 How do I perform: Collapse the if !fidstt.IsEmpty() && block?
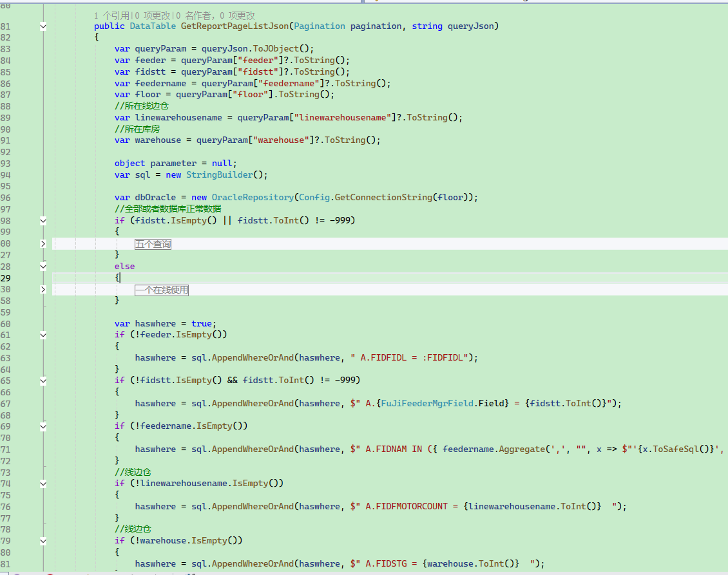(43, 381)
